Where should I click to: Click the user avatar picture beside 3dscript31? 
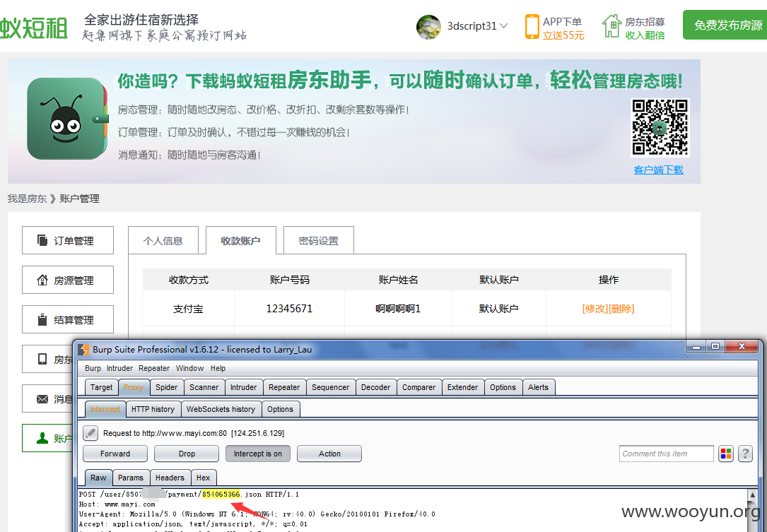pyautogui.click(x=428, y=26)
